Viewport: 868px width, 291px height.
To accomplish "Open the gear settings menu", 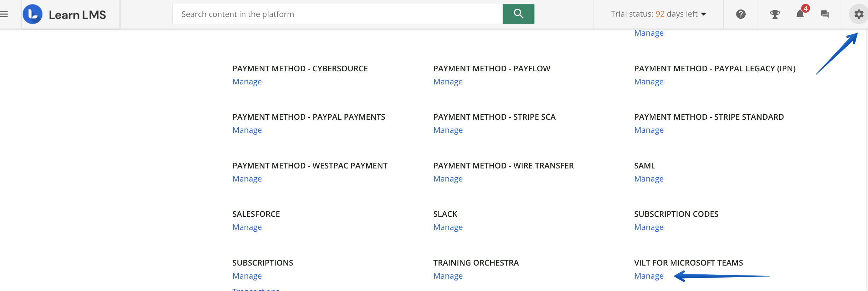I will [858, 14].
